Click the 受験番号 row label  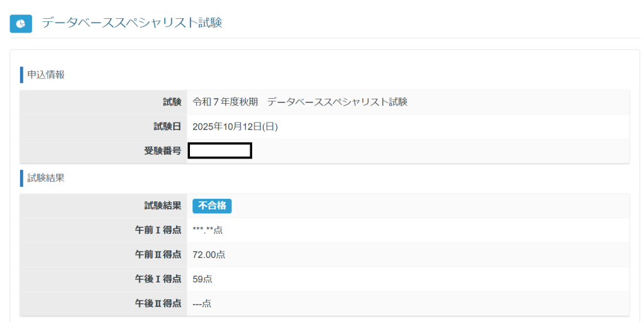pyautogui.click(x=163, y=151)
